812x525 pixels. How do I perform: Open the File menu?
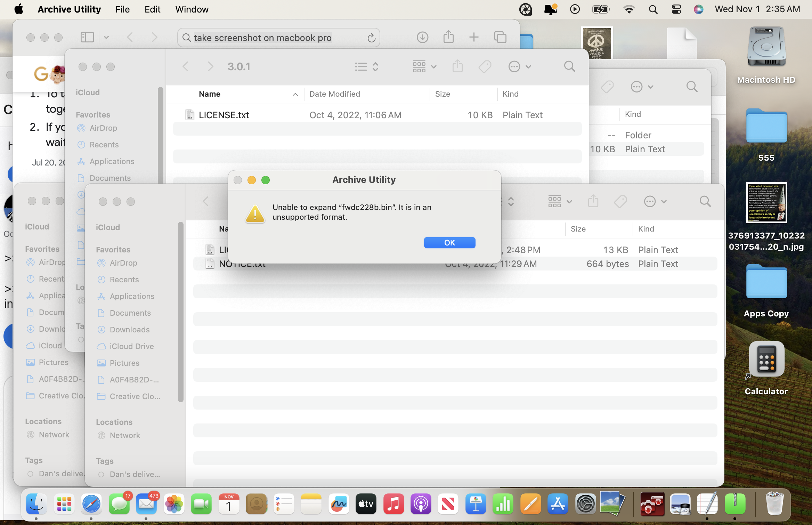[122, 9]
